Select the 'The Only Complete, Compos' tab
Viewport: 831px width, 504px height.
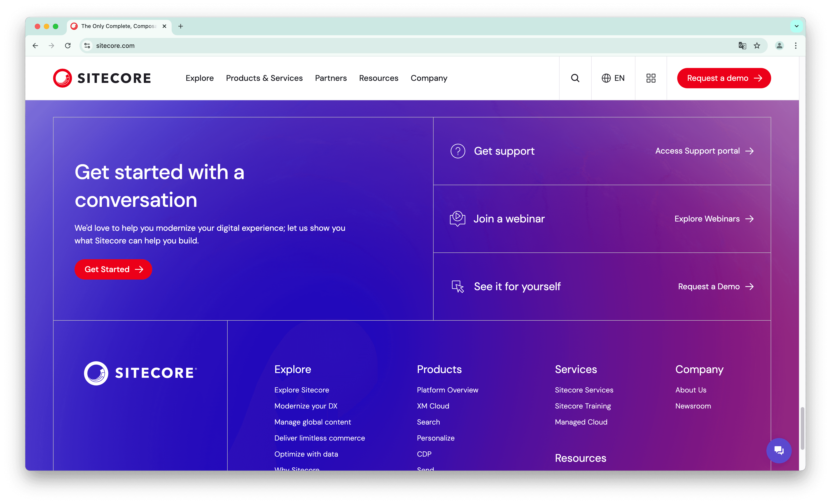point(119,26)
